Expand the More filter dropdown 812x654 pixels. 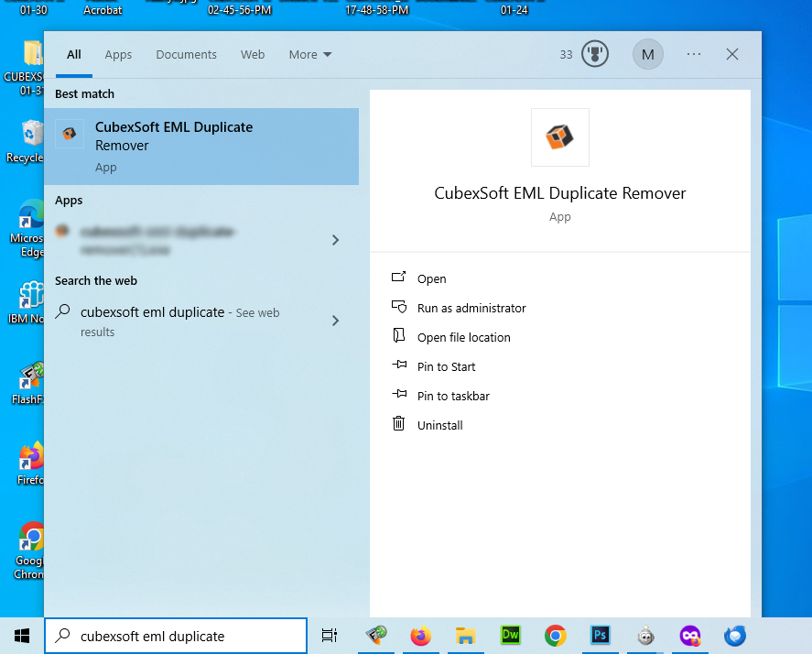310,54
